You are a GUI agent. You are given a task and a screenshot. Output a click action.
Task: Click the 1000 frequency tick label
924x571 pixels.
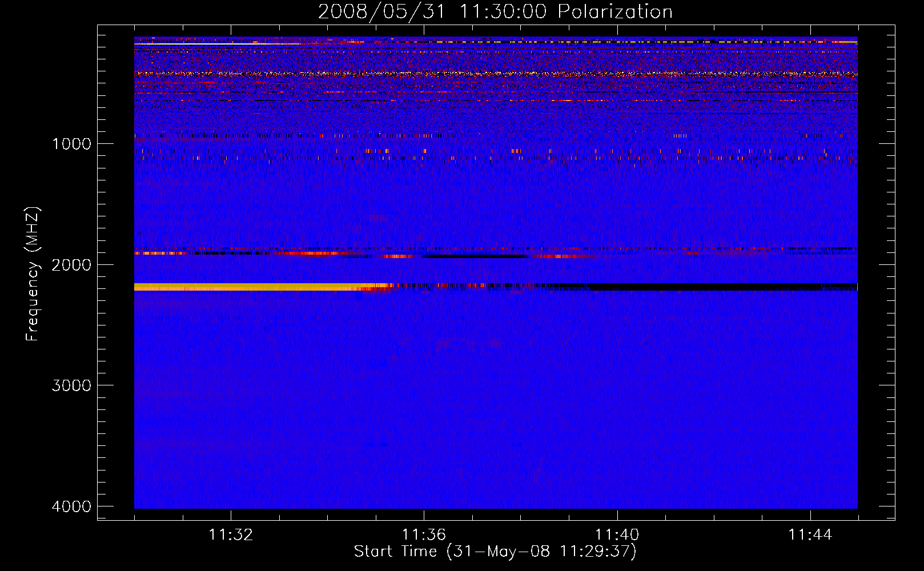(x=71, y=143)
